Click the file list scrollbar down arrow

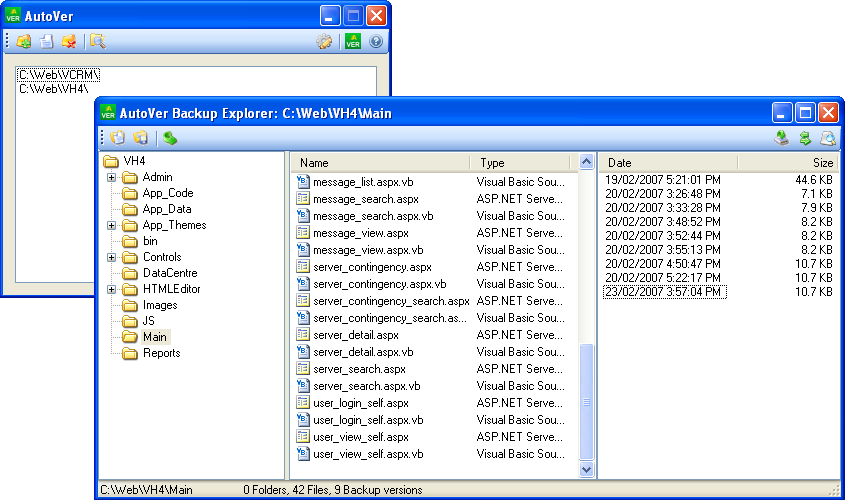click(x=586, y=469)
